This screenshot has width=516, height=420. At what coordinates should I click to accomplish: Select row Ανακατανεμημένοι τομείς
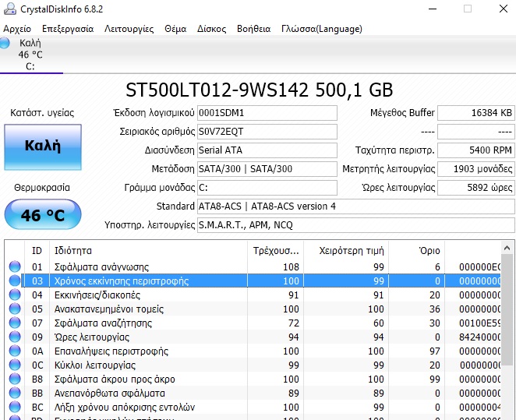(253, 309)
